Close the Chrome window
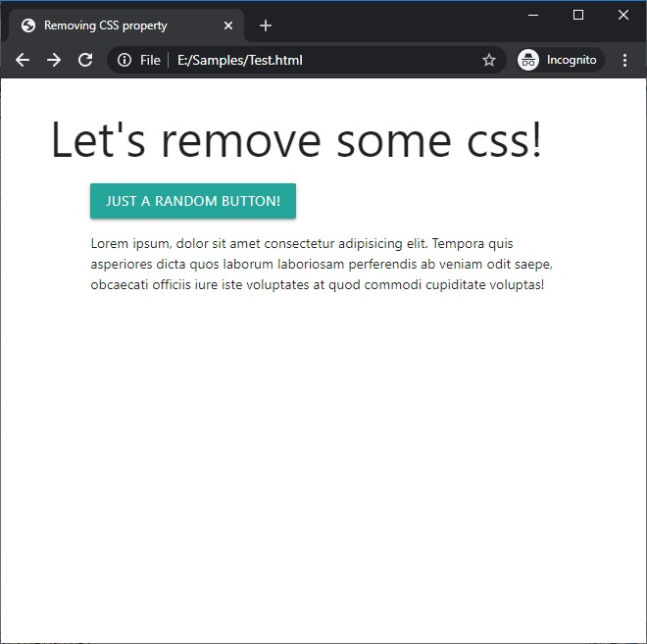 point(623,16)
